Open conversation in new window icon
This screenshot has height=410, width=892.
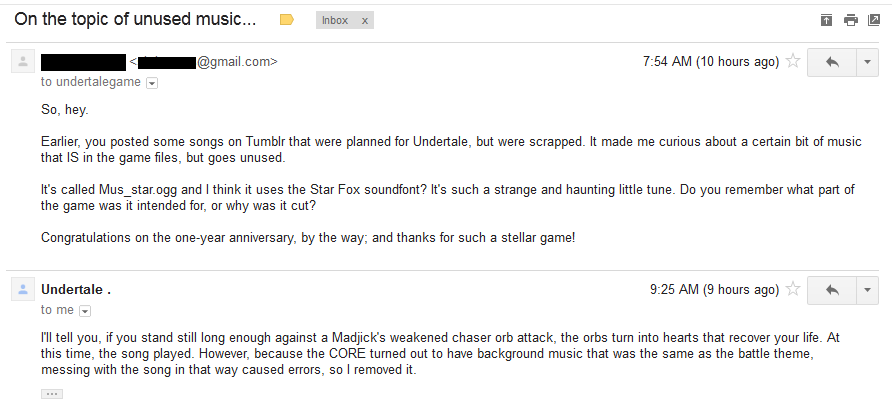click(874, 20)
